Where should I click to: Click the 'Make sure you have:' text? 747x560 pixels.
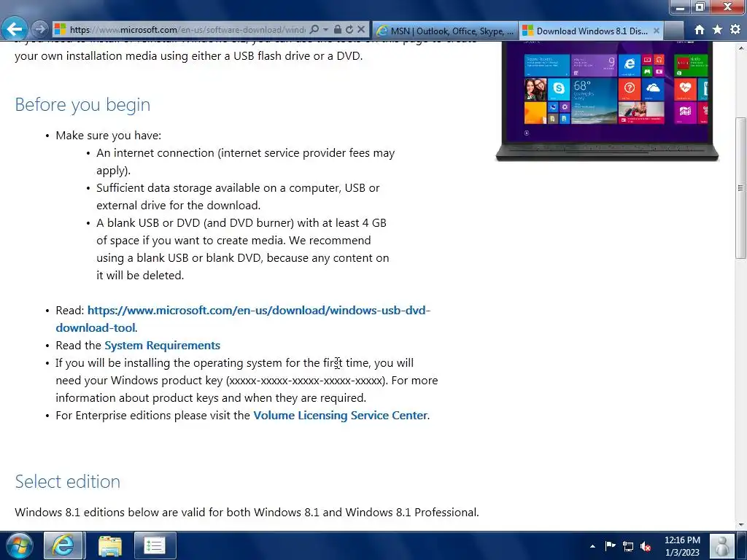click(x=109, y=135)
